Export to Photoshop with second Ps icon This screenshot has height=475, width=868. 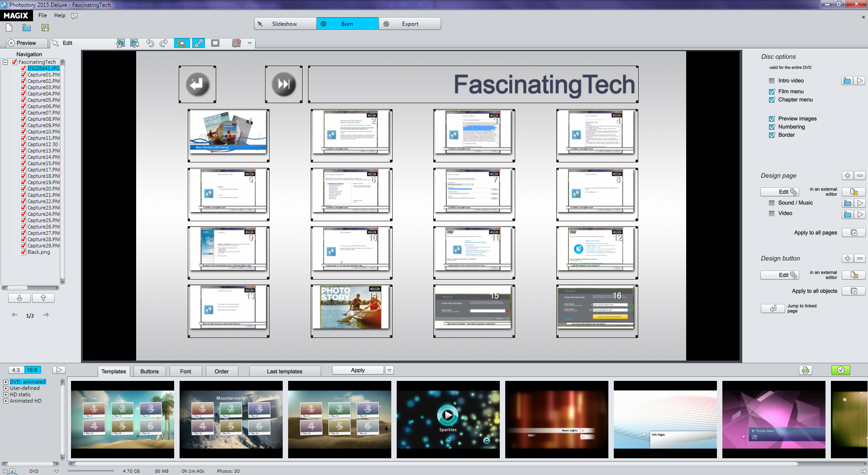click(134, 43)
